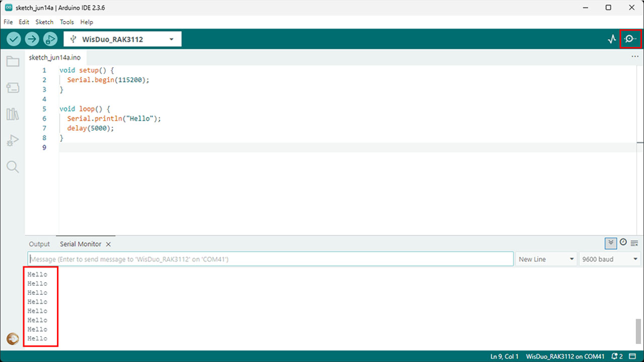Click the Upload arrow button

(x=32, y=39)
